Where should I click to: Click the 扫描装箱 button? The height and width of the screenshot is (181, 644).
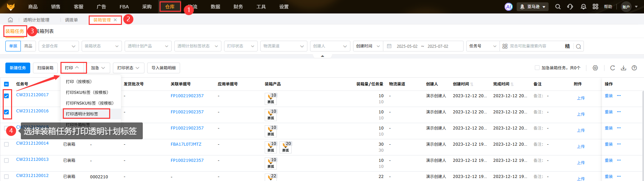pos(45,68)
